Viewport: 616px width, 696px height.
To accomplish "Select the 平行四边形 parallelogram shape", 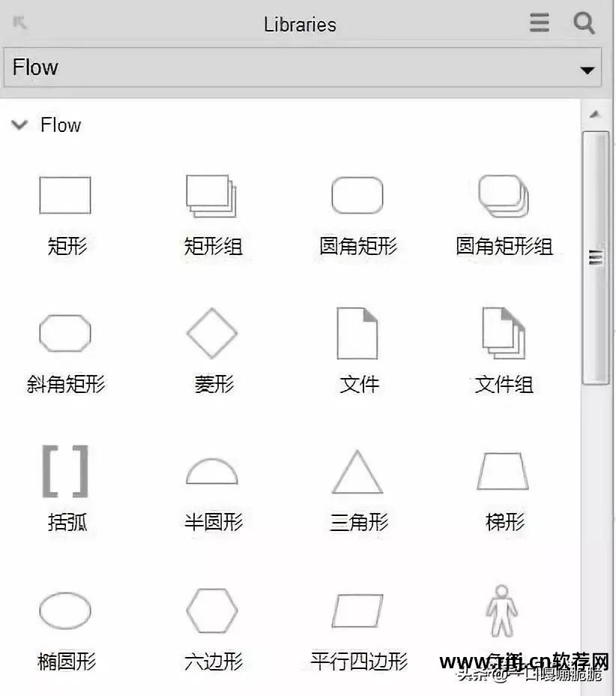I will (x=357, y=610).
